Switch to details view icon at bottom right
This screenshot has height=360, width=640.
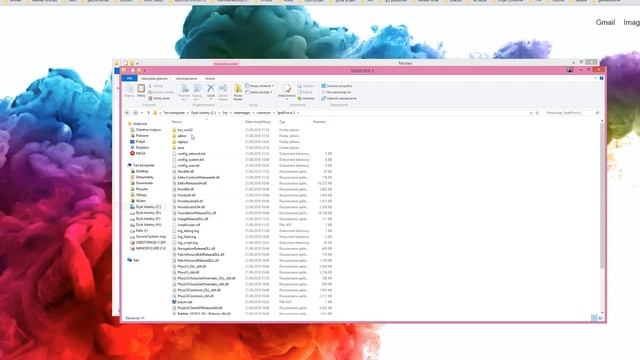tap(594, 318)
